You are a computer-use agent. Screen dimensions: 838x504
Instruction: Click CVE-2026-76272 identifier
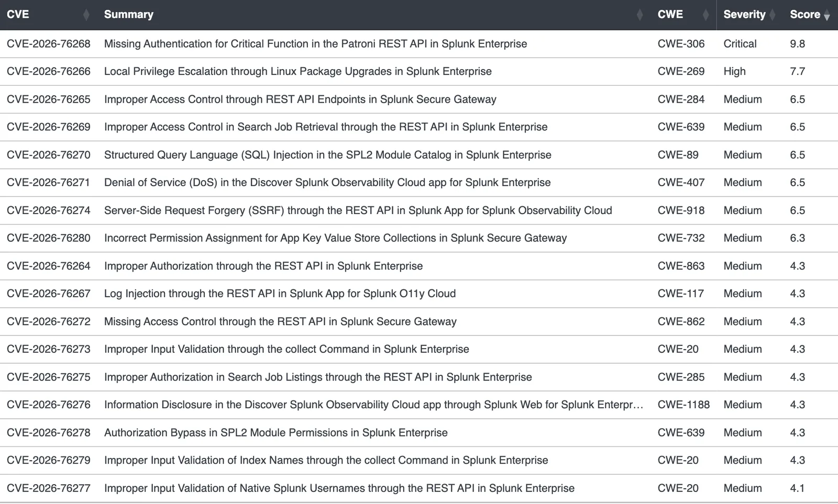(49, 321)
